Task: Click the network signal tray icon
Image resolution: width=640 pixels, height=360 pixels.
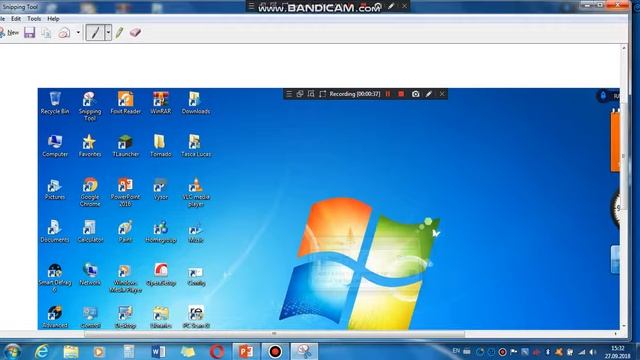Action: tap(582, 352)
